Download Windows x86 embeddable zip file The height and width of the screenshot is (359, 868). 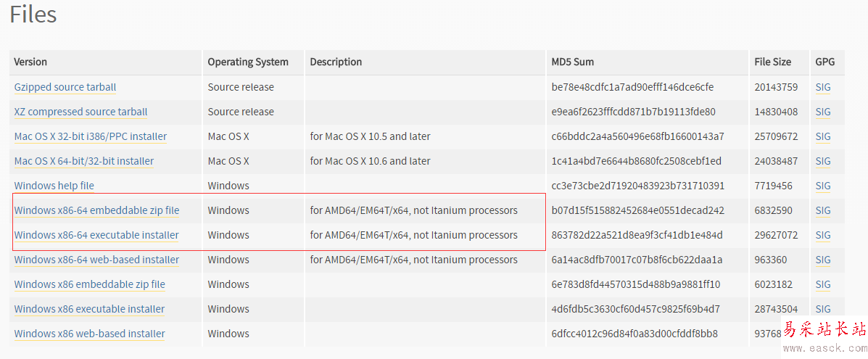point(90,284)
